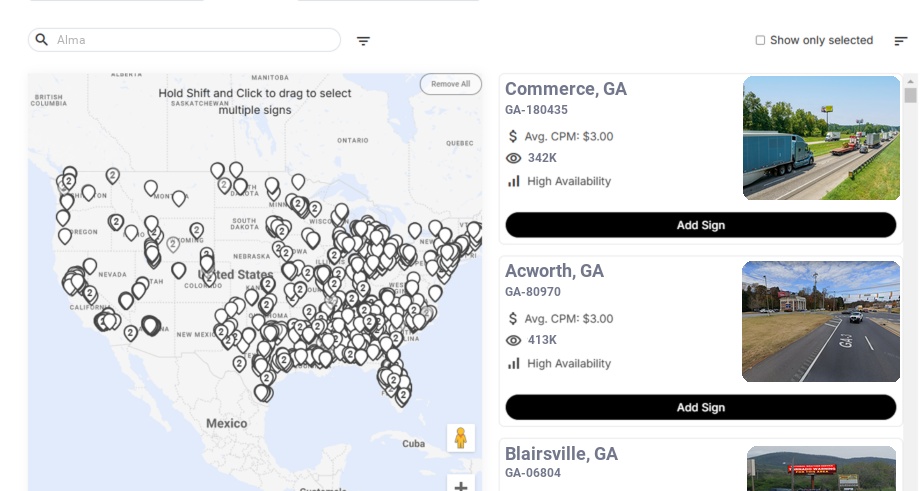Click the Acworth availability bars icon

(514, 363)
